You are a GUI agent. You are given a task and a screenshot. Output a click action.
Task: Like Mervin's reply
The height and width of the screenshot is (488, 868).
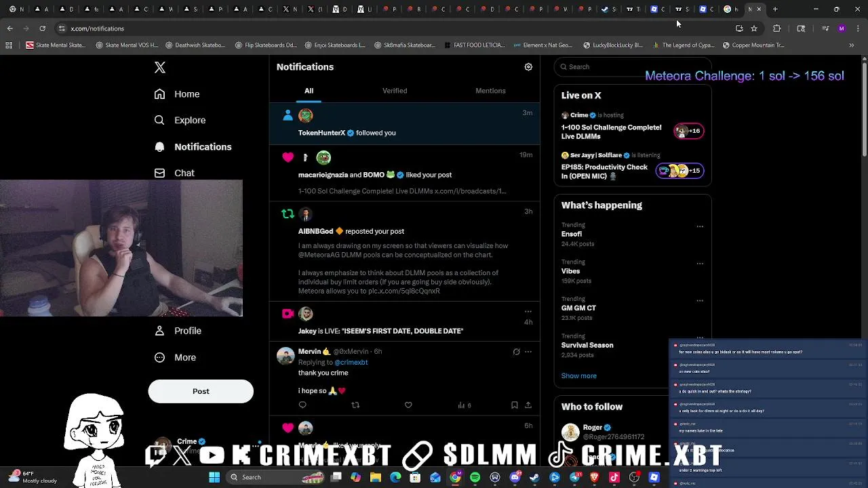click(x=408, y=405)
